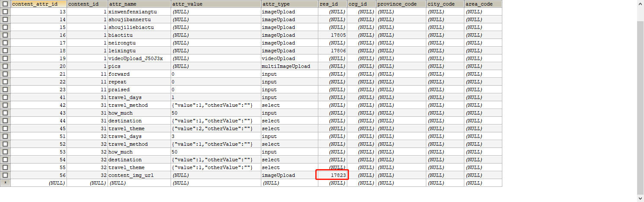Image resolution: width=644 pixels, height=202 pixels.
Task: Tick checkbox for videoUpload_J50J3x row
Action: coord(5,58)
